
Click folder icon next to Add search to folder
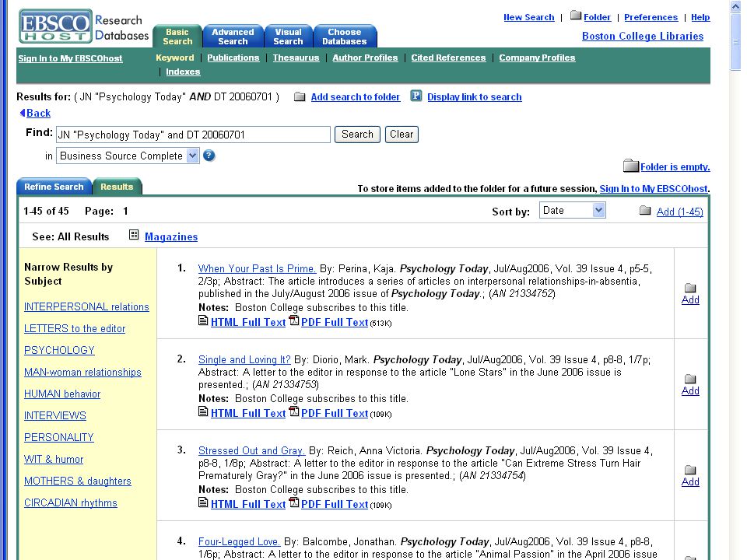pyautogui.click(x=300, y=97)
